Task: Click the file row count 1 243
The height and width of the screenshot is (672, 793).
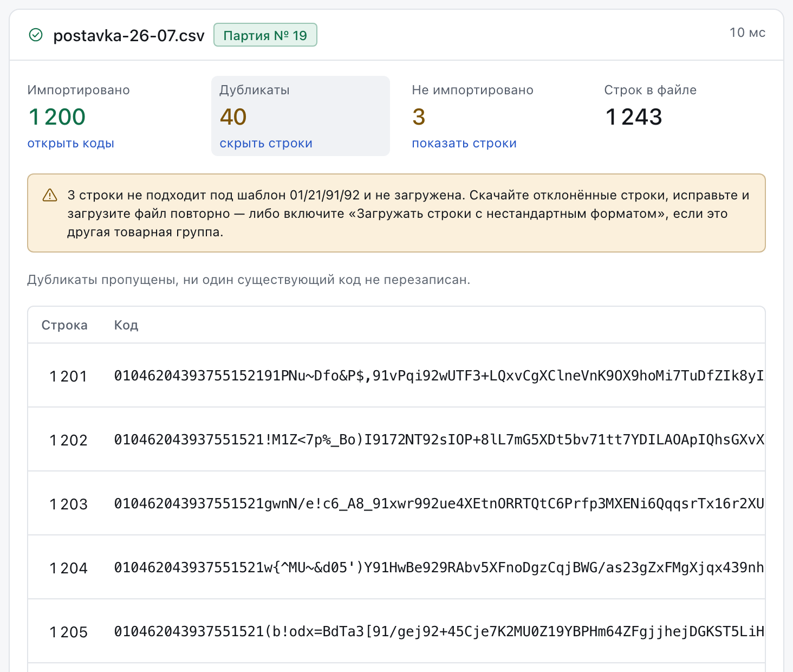Action: pyautogui.click(x=634, y=117)
